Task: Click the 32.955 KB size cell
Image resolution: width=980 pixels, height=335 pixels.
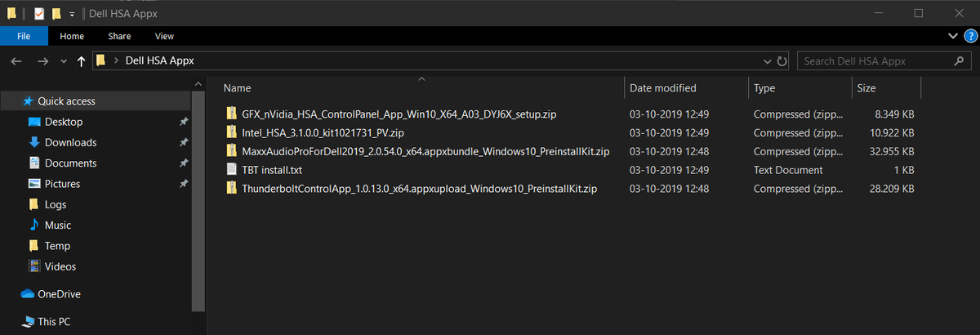Action: 893,151
